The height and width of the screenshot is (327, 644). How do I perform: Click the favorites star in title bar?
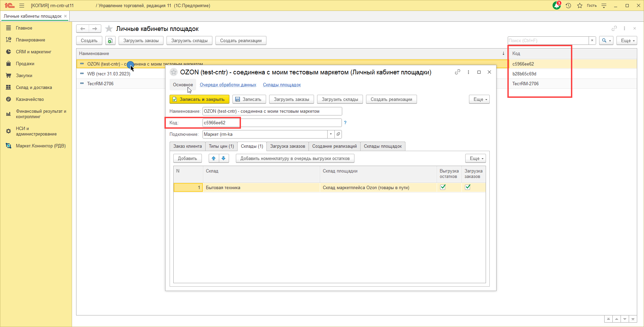click(580, 6)
